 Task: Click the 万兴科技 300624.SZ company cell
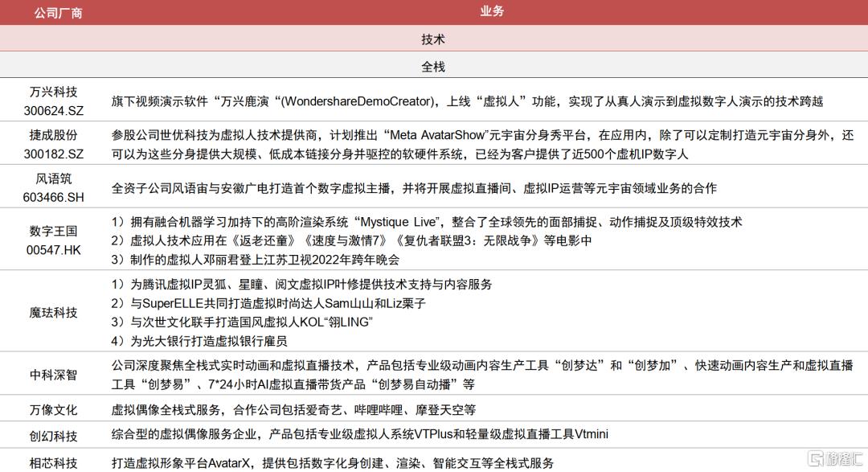pos(54,101)
